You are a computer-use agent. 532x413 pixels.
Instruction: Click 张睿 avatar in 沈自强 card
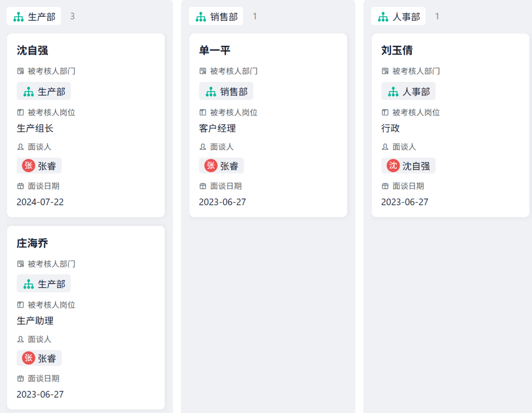click(x=28, y=166)
